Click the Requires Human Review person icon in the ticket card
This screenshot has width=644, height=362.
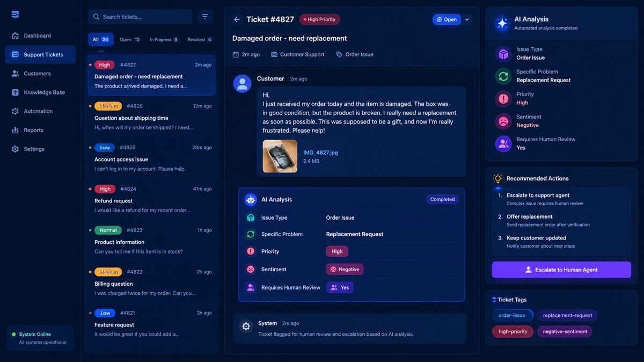(251, 287)
